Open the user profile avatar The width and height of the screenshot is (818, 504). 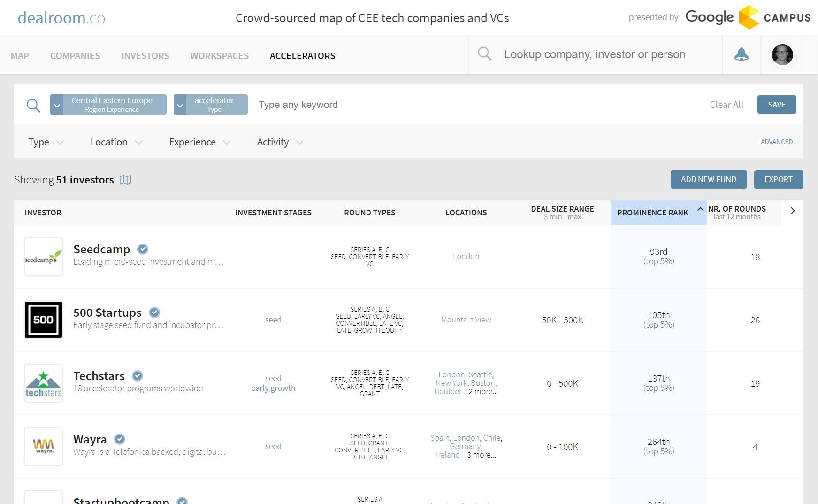pyautogui.click(x=782, y=54)
